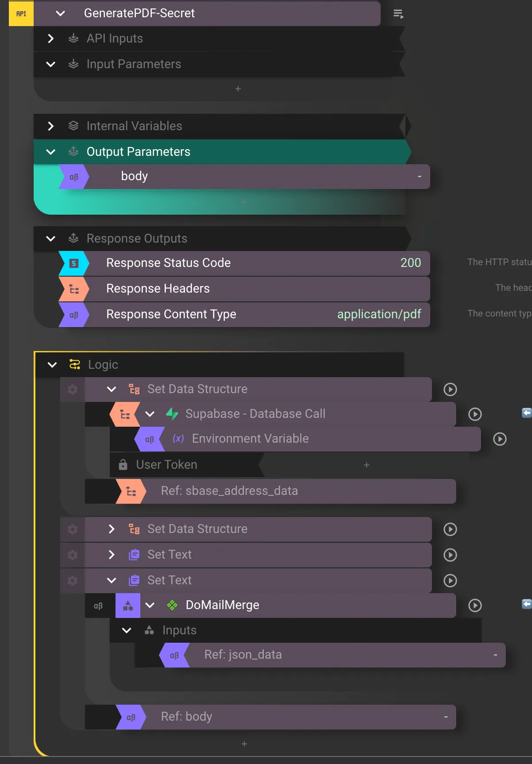The image size is (532, 764).
Task: Click the Response Content Type application/pdf value
Action: (379, 314)
